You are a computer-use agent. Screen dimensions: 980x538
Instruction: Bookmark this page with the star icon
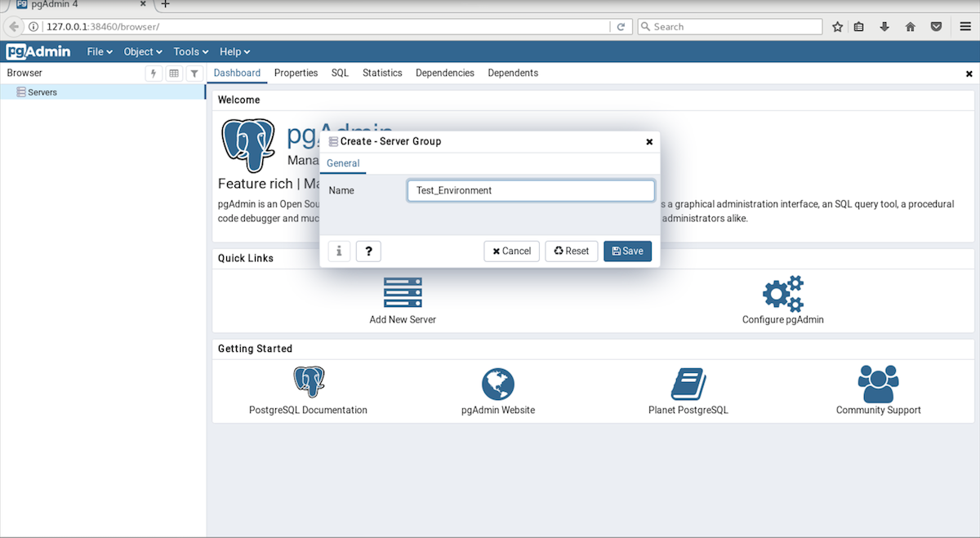click(x=837, y=27)
